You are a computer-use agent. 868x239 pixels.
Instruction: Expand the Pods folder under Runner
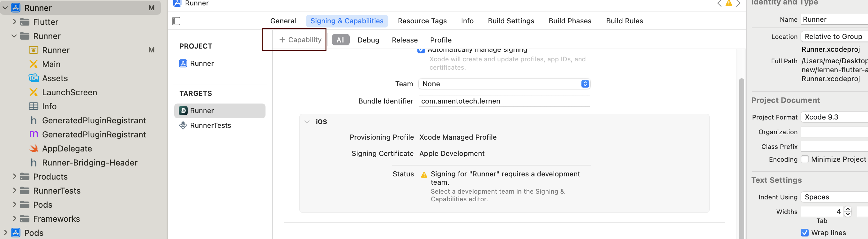[x=14, y=204]
